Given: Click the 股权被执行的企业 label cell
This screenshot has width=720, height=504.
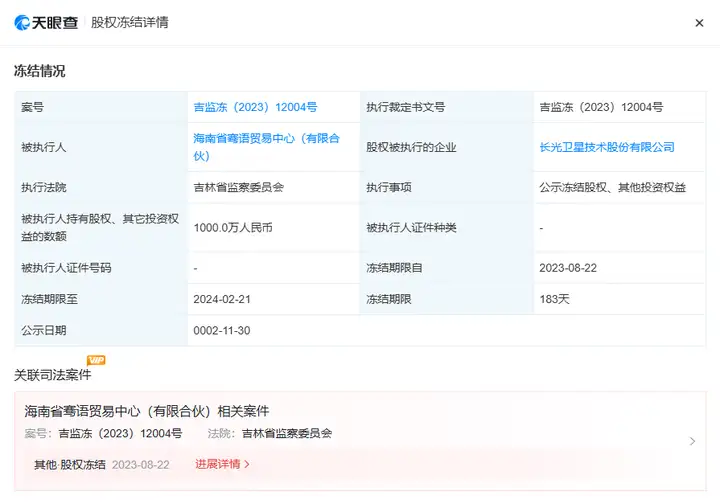Looking at the screenshot, I should point(447,147).
